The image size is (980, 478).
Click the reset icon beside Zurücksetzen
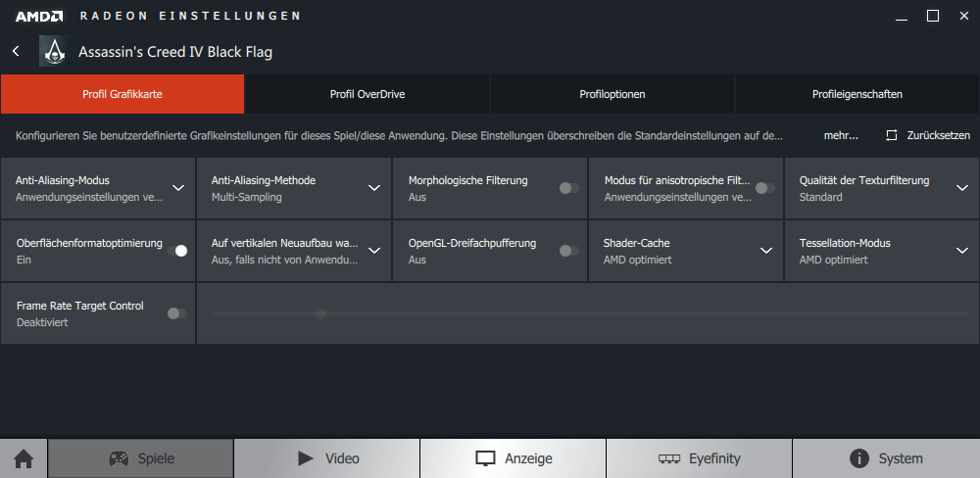(892, 135)
